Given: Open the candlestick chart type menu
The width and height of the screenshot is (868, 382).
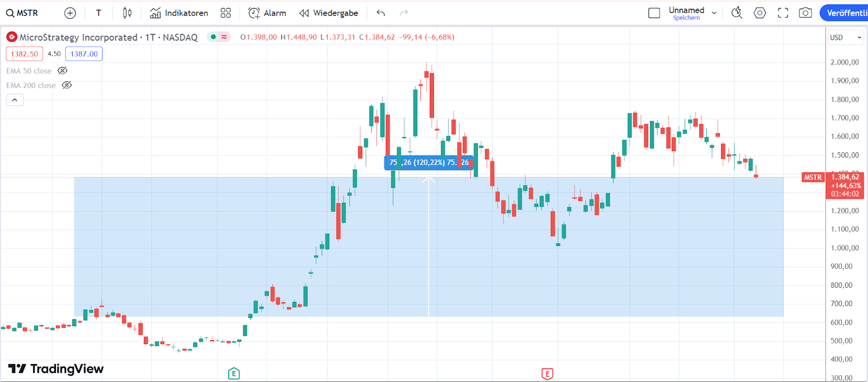Looking at the screenshot, I should [x=127, y=13].
